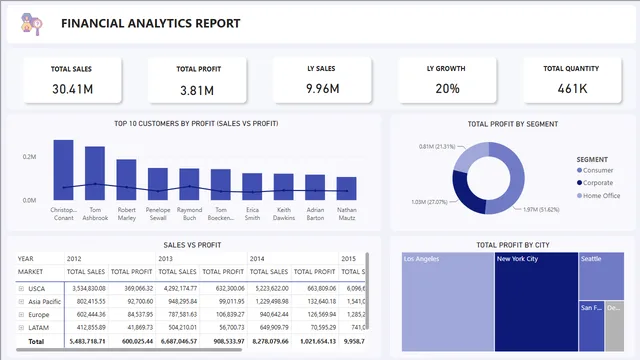Select Penelope Sewall's bar in the chart
Image resolution: width=640 pixels, height=360 pixels.
coord(158,184)
